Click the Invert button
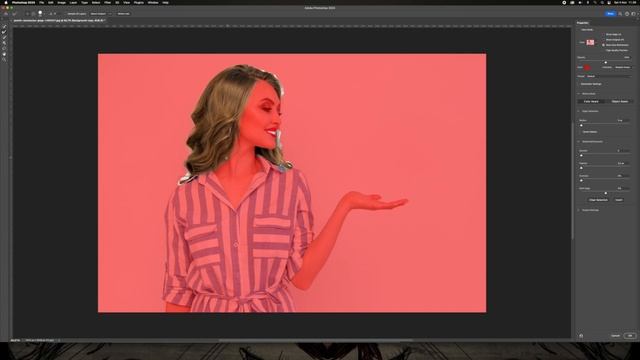Image resolution: width=640 pixels, height=360 pixels. click(x=619, y=200)
